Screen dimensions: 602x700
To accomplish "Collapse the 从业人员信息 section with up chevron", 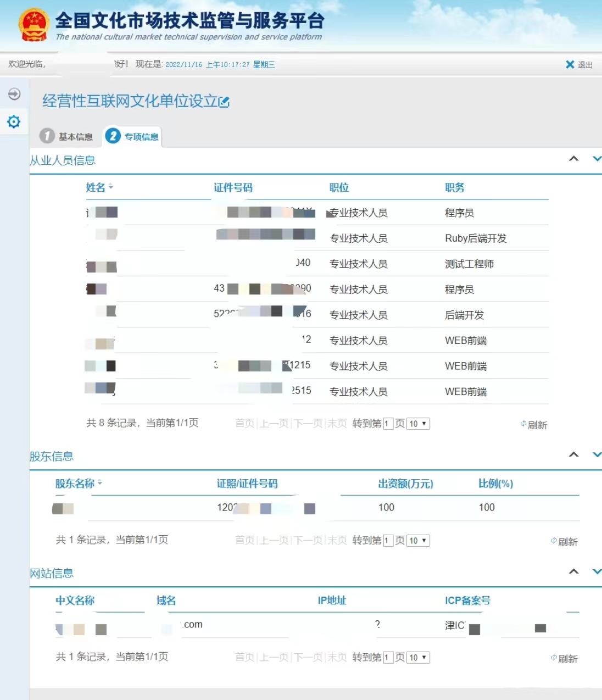I will tap(573, 159).
